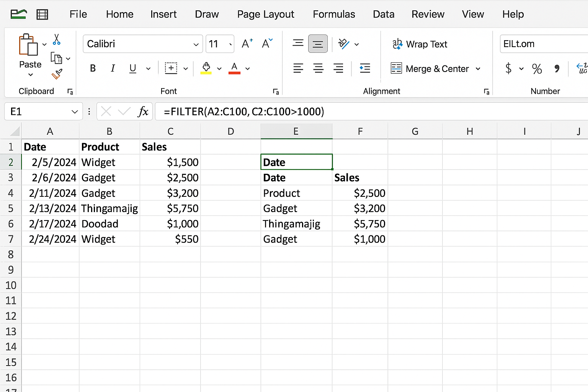This screenshot has height=392, width=588.
Task: Apply comma style format
Action: [x=557, y=69]
